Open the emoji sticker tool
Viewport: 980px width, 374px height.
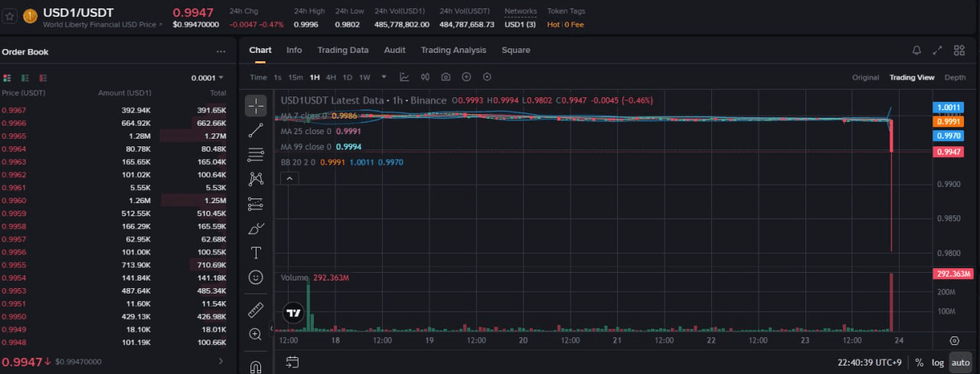pyautogui.click(x=256, y=277)
